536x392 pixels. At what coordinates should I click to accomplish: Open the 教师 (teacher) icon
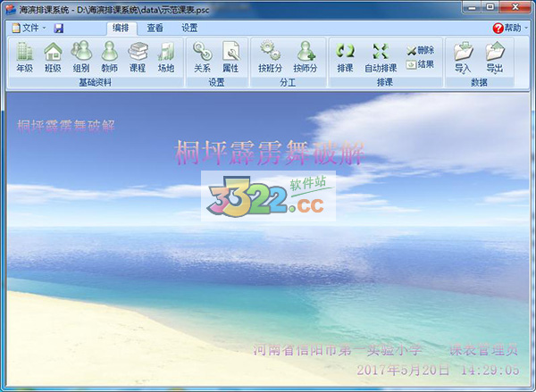pos(109,57)
